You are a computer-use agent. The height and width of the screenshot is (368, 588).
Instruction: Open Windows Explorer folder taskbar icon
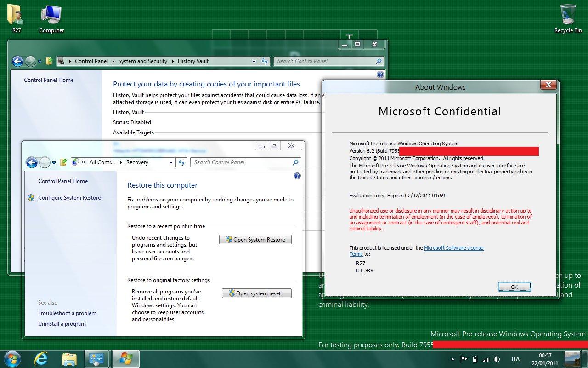[x=69, y=359]
